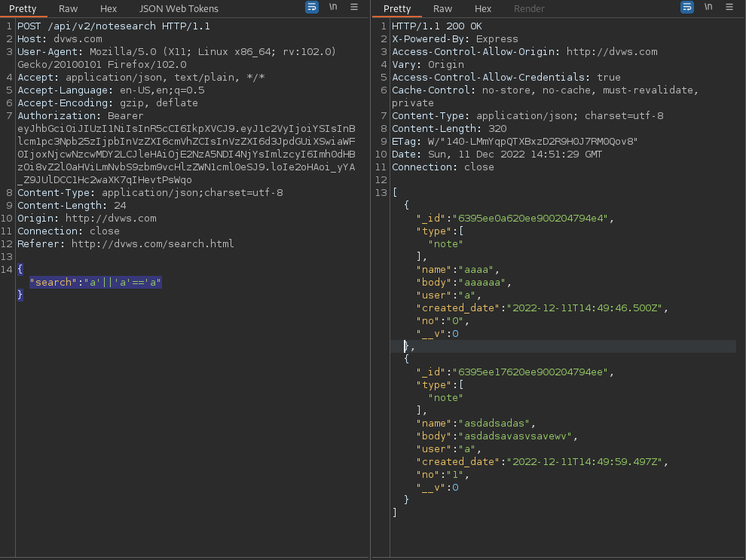Screen dimensions: 746x560
Task: Toggle non-printable characters \n in request panel
Action: (x=333, y=7)
